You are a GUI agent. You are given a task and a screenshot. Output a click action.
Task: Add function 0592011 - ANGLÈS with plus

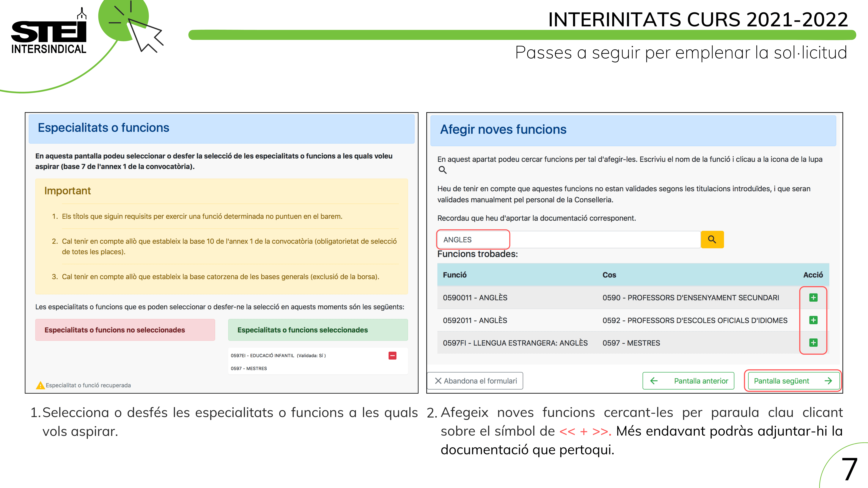click(813, 320)
